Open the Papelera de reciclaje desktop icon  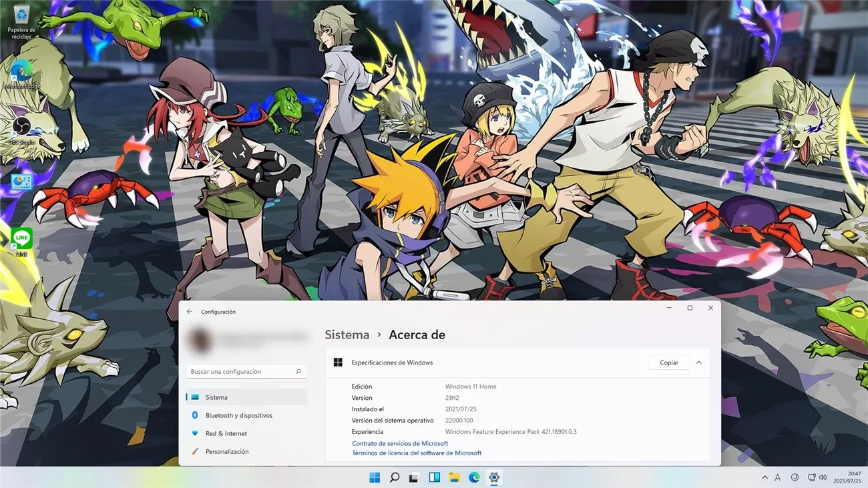(x=22, y=21)
